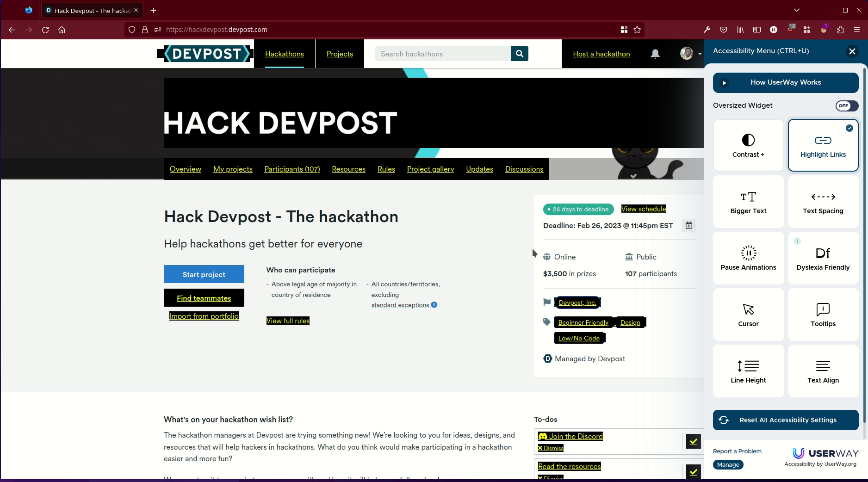Switch to the Participants (107) tab
Screen dimensions: 868x482
point(292,169)
